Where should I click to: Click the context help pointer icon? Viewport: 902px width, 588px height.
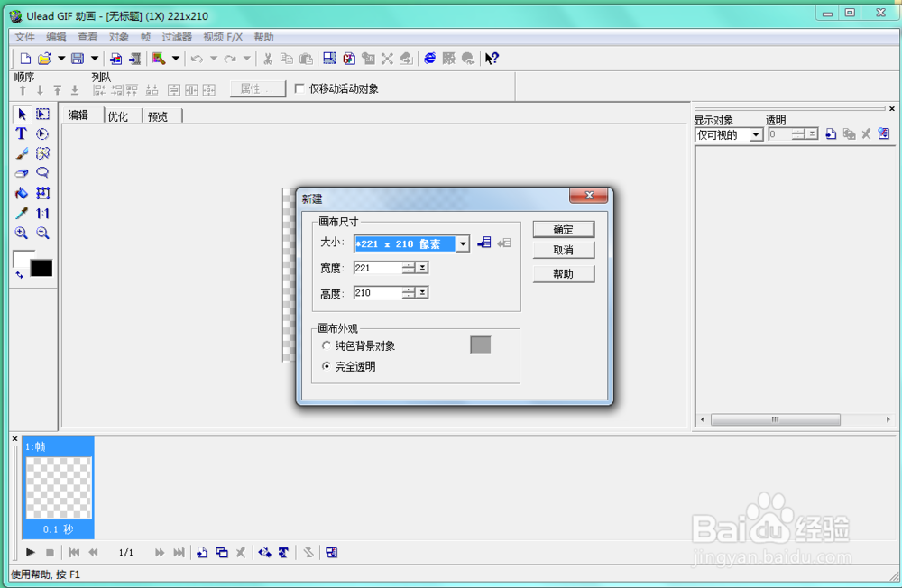click(492, 59)
